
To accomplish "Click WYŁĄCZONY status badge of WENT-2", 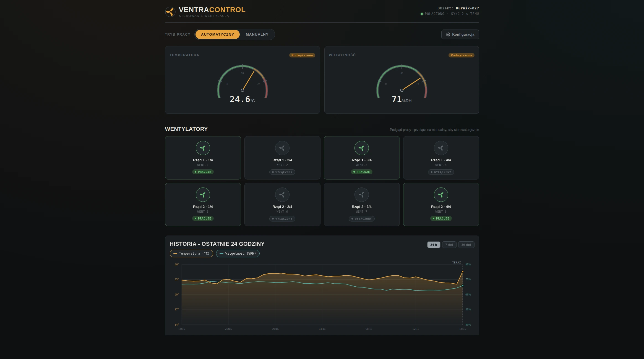I will point(282,172).
